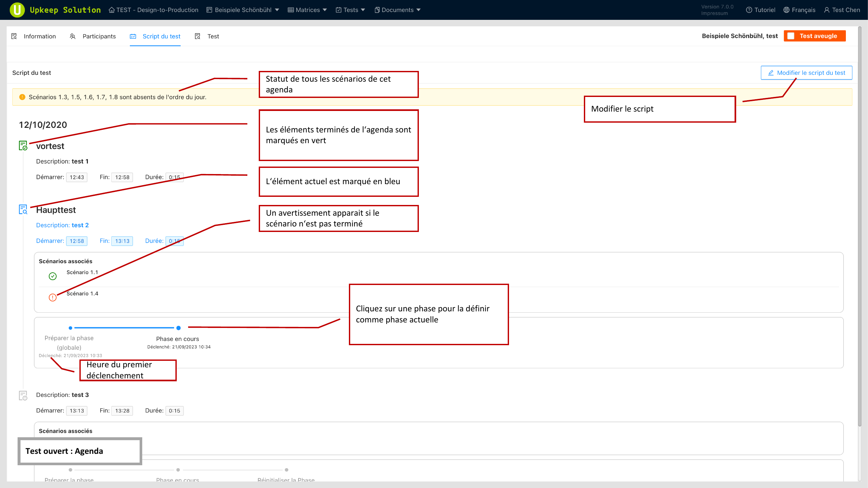Click the green check beside Scénario 1.1

coord(53,276)
